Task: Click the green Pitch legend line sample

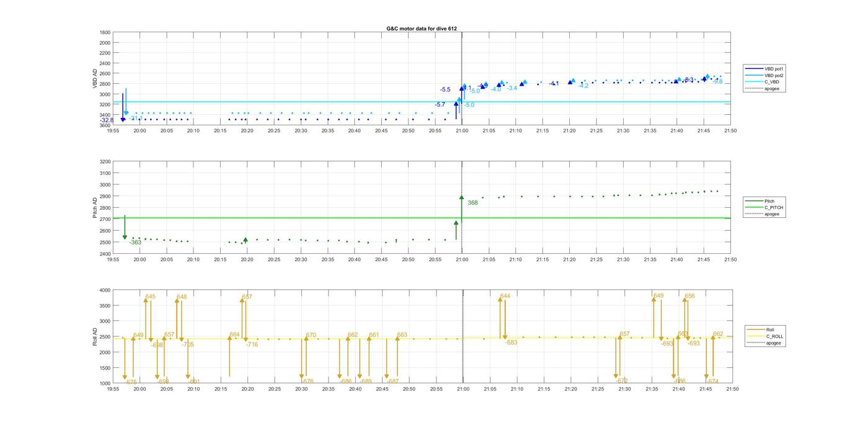Action: [755, 201]
